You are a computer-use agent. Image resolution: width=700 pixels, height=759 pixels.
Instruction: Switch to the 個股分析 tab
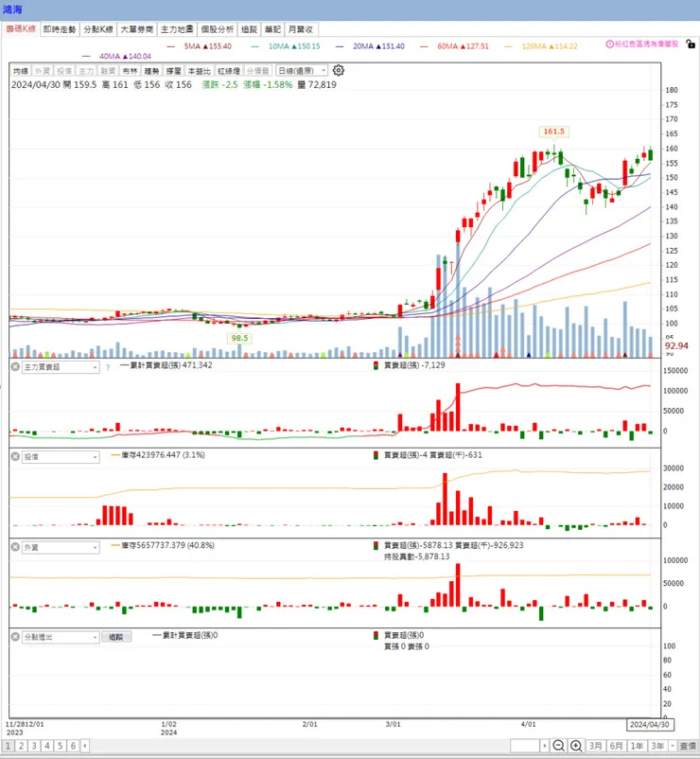click(218, 29)
